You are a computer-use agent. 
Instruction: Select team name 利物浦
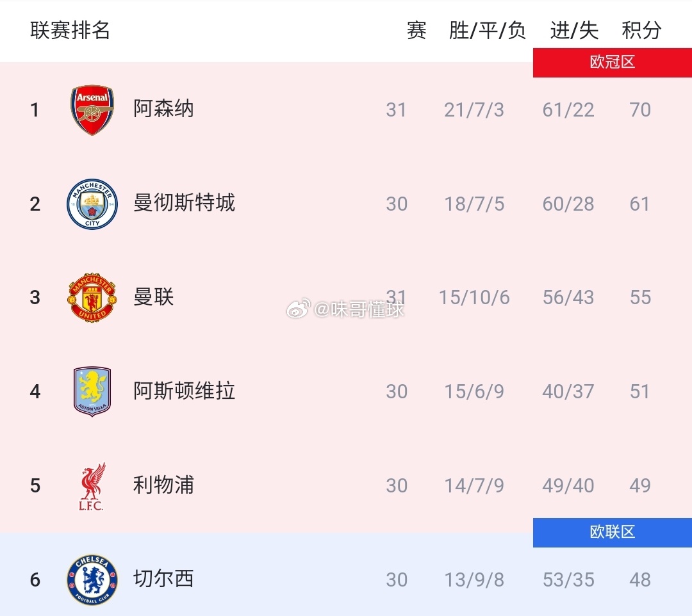(164, 485)
